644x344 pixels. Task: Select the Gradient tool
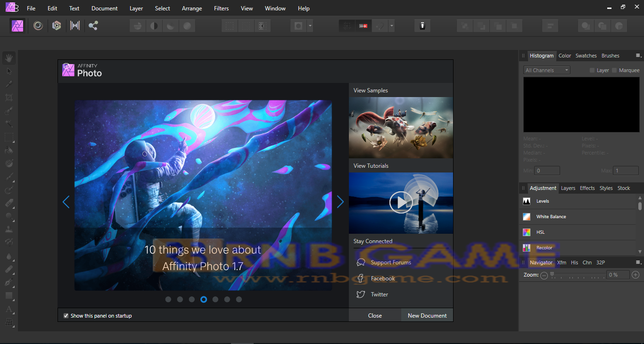click(x=9, y=164)
